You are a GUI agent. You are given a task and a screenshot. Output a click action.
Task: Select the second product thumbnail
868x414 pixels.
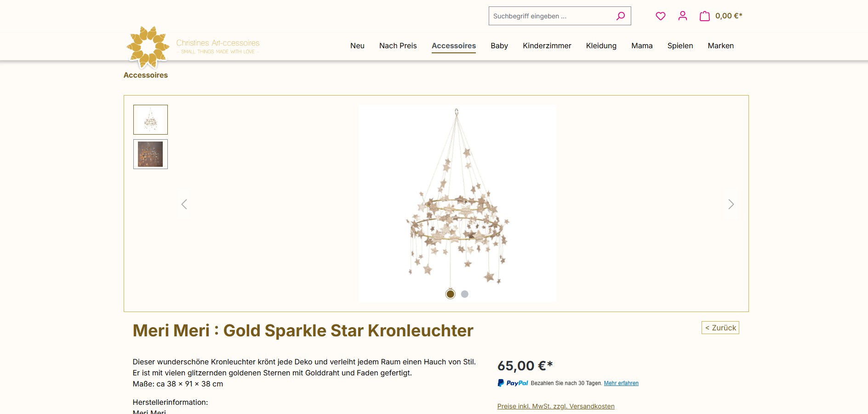(150, 154)
